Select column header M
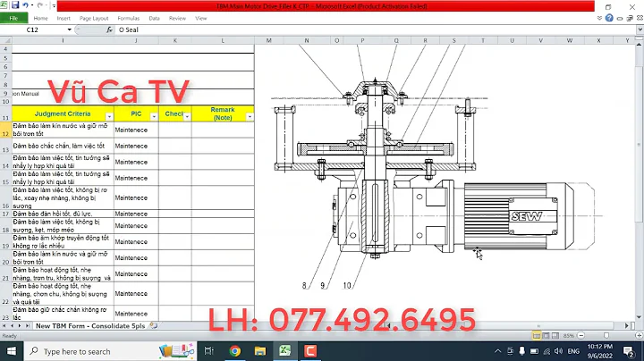Viewport: 644px width, 361px height. click(268, 40)
